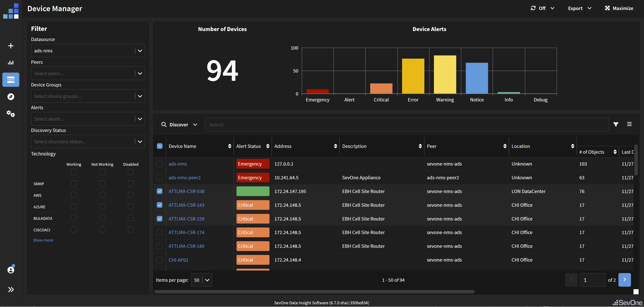The height and width of the screenshot is (307, 644).
Task: Toggle the select-all header checkbox
Action: point(160,146)
